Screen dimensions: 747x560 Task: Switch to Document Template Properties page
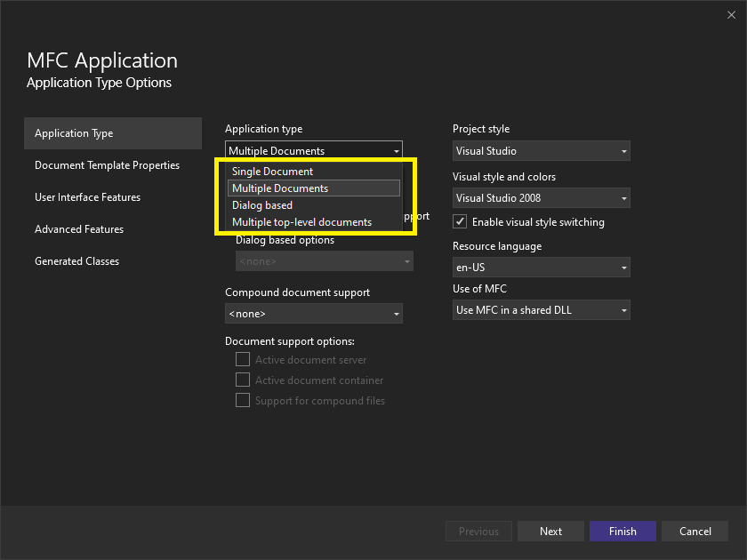click(107, 164)
